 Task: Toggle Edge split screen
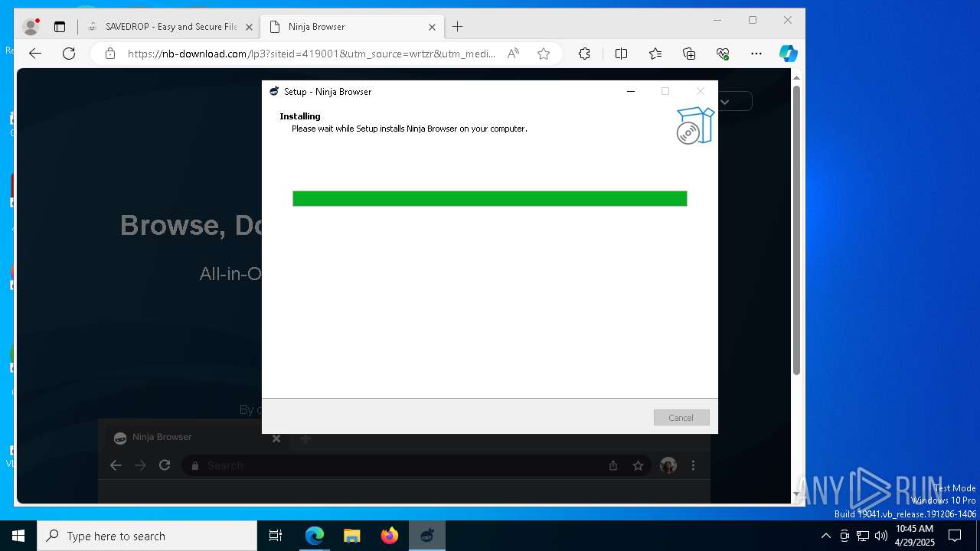point(621,54)
